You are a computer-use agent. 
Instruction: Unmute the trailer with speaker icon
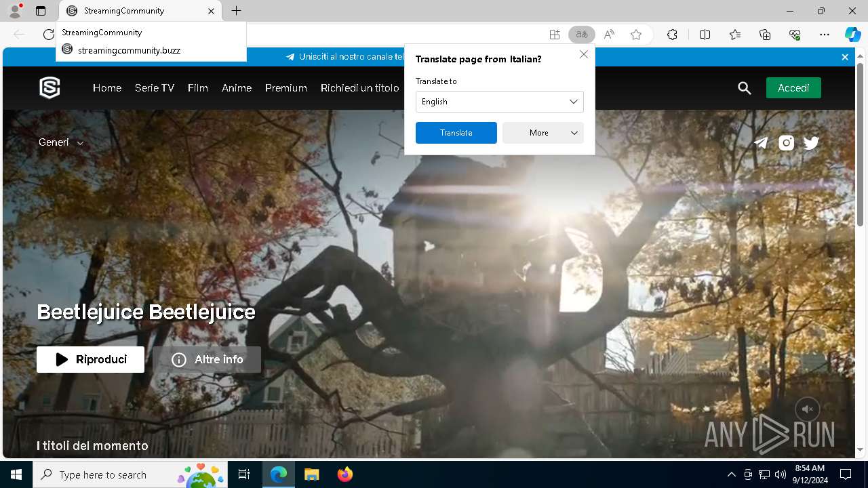click(x=808, y=409)
